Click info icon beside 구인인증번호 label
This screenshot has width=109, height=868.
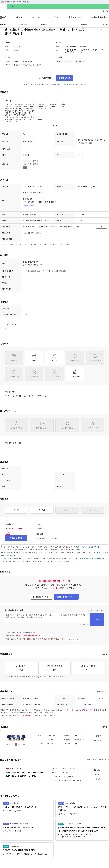(67, 705)
